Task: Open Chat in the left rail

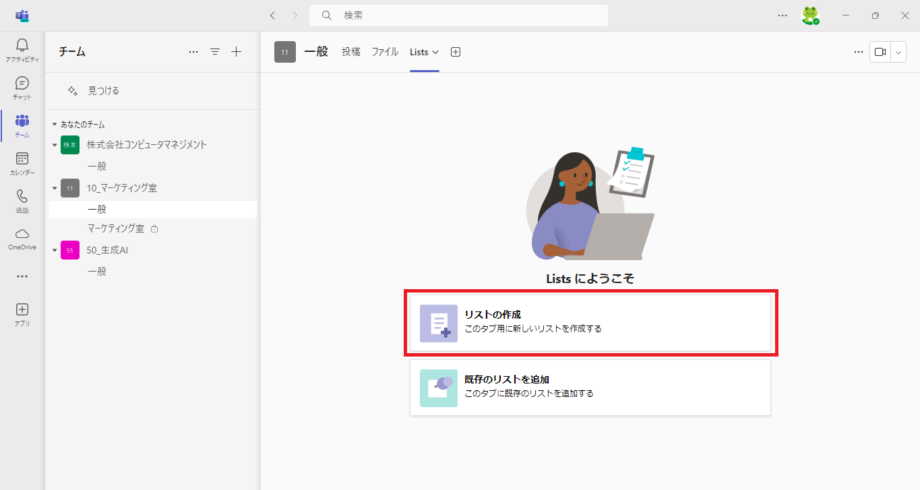Action: pyautogui.click(x=22, y=87)
